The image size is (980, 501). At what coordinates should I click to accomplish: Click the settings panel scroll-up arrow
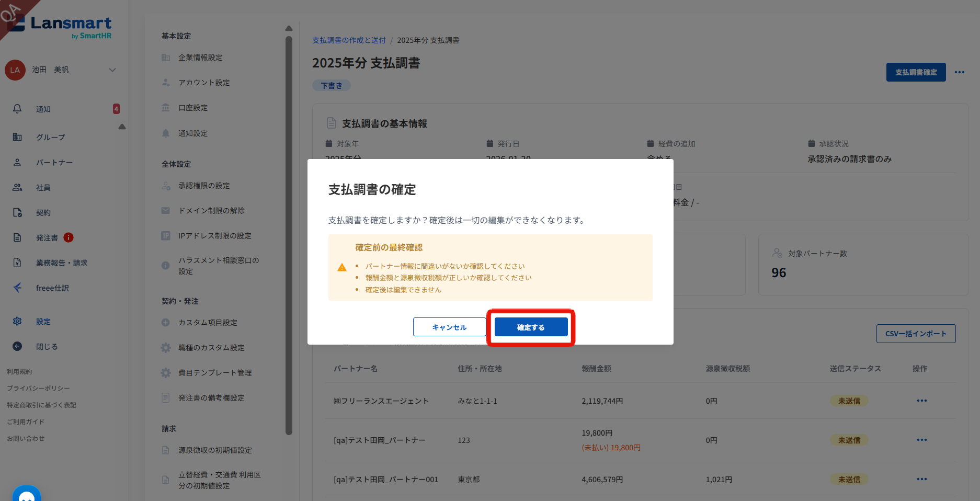point(289,28)
